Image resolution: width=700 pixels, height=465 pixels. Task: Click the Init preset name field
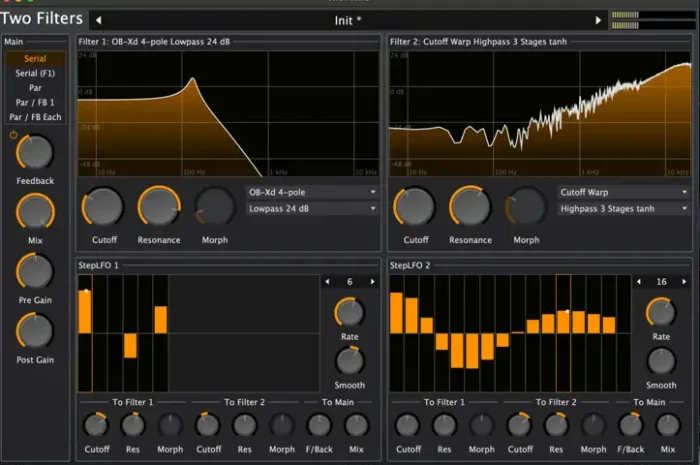(x=347, y=19)
